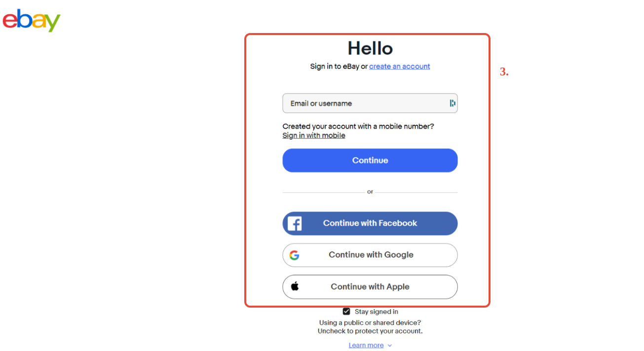The height and width of the screenshot is (351, 644).
Task: Click the Google "G" logo icon
Action: (x=295, y=255)
